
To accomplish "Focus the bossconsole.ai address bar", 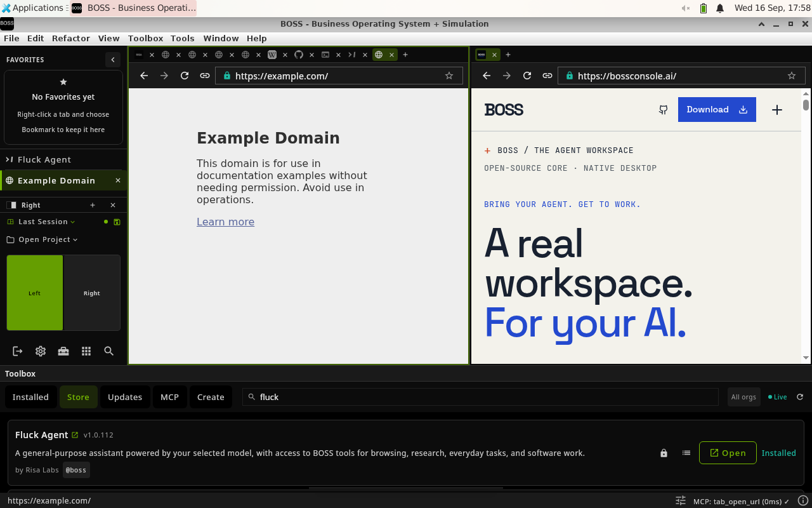I will tap(681, 76).
